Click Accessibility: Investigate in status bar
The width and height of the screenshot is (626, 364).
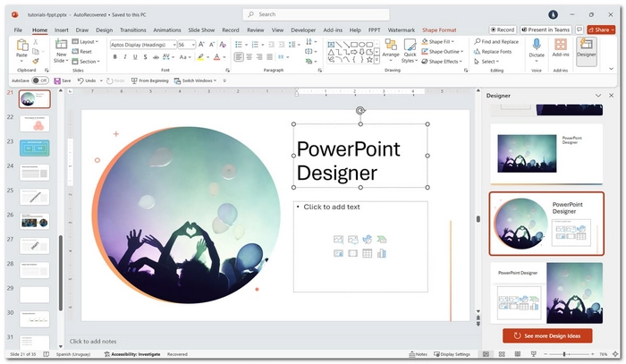(x=132, y=354)
